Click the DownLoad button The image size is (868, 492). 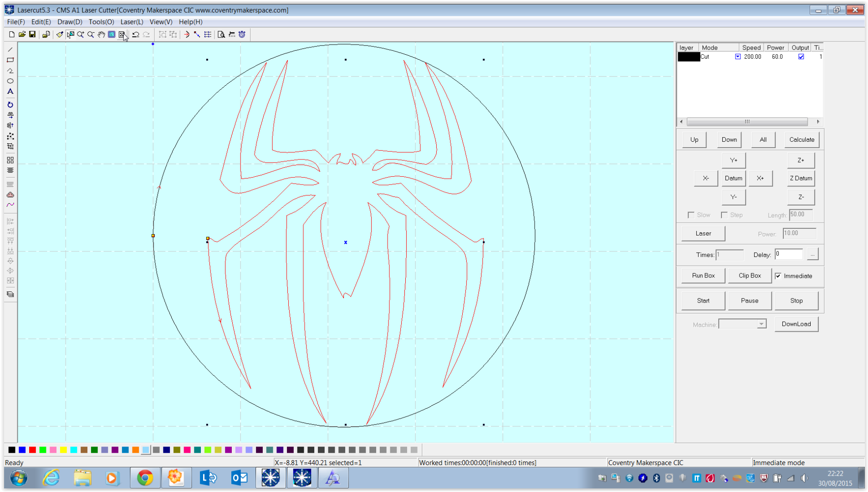pos(796,324)
